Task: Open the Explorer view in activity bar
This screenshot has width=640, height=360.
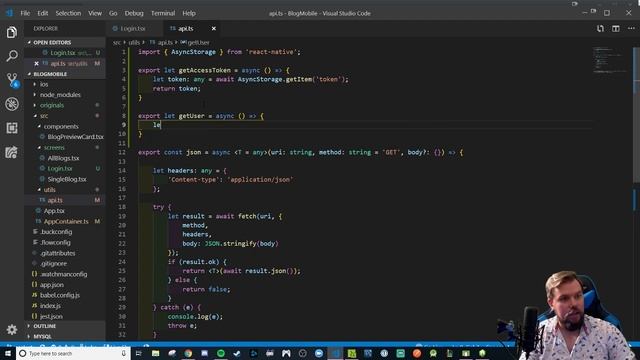Action: pos(12,32)
